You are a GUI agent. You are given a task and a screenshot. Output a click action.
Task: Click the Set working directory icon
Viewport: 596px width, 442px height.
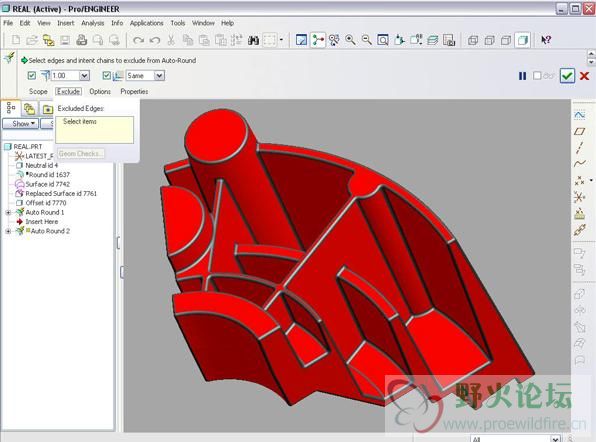pyautogui.click(x=49, y=40)
